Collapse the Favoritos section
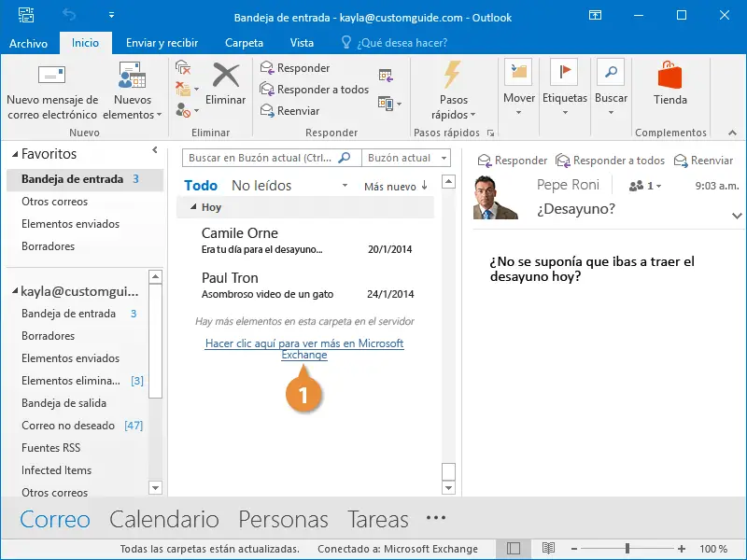Screen dimensions: 747x560 pos(15,154)
